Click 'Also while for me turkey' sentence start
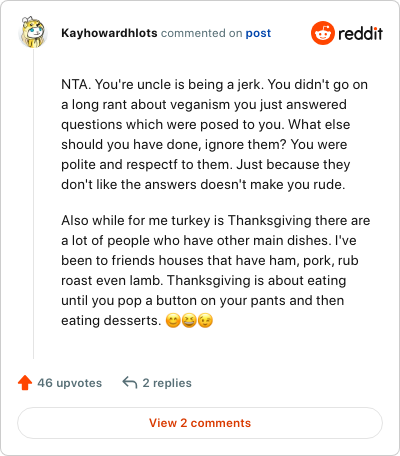 [x=136, y=220]
